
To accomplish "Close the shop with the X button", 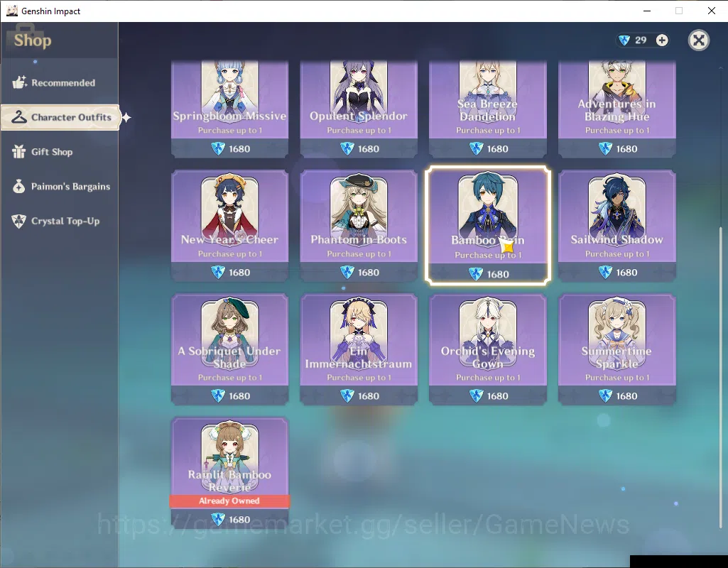I will pos(699,40).
